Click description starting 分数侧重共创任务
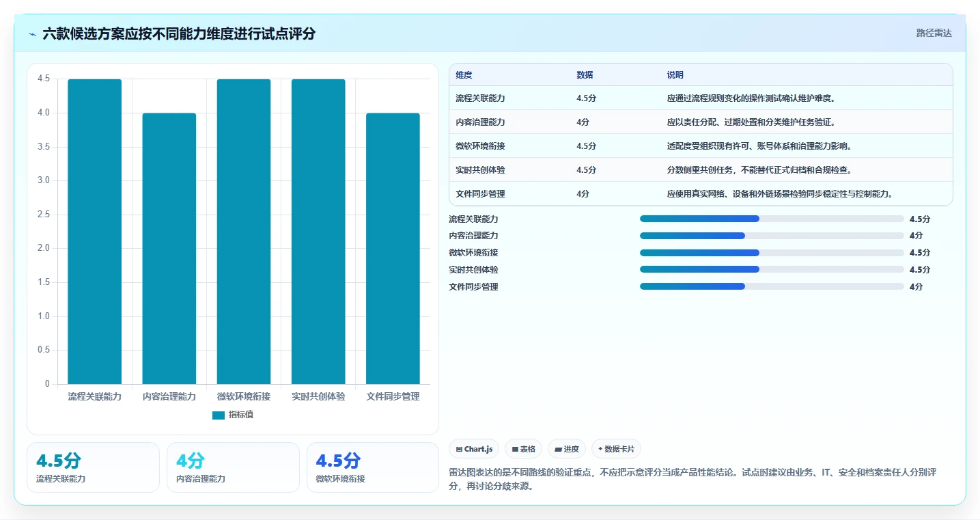980x520 pixels. tap(759, 170)
